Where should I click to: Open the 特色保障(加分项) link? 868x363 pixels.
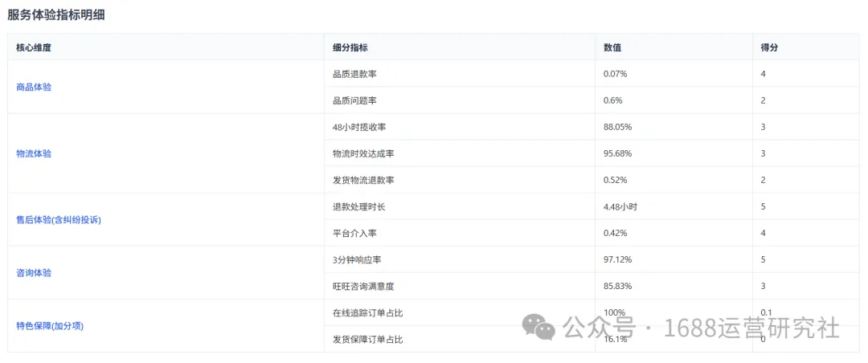[50, 326]
